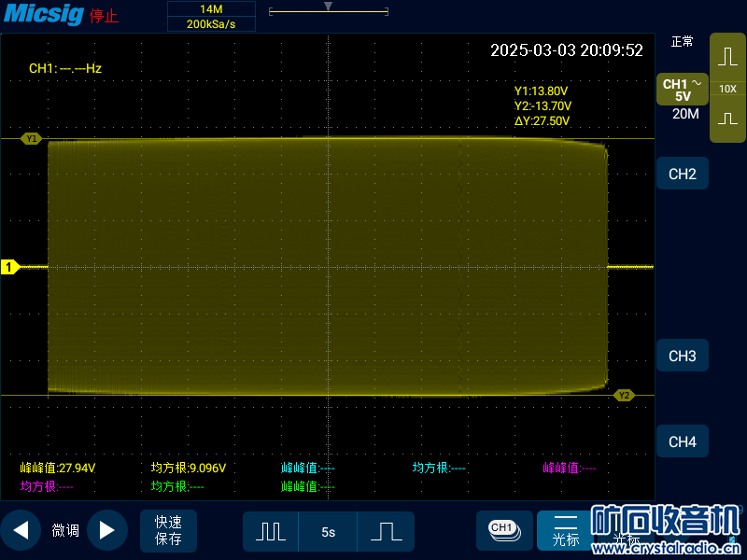747x560 pixels.
Task: Tap the right fine-adjust arrow button
Action: [107, 530]
